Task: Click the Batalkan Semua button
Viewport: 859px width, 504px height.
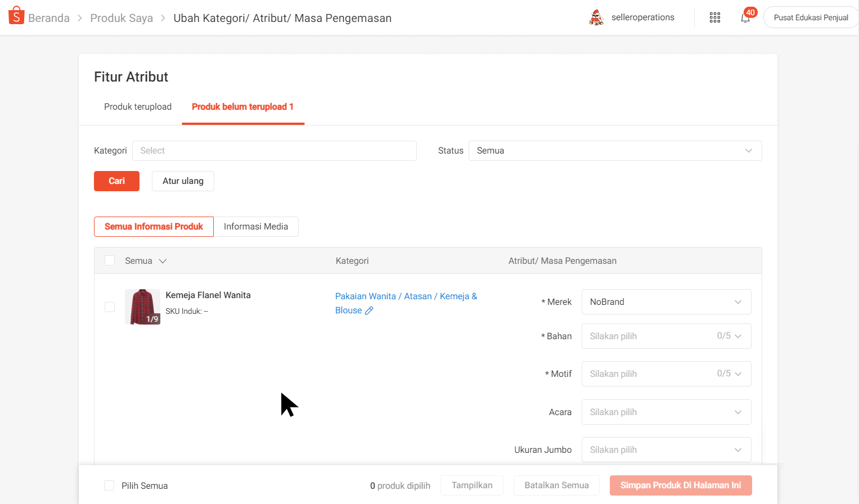Action: (x=556, y=485)
